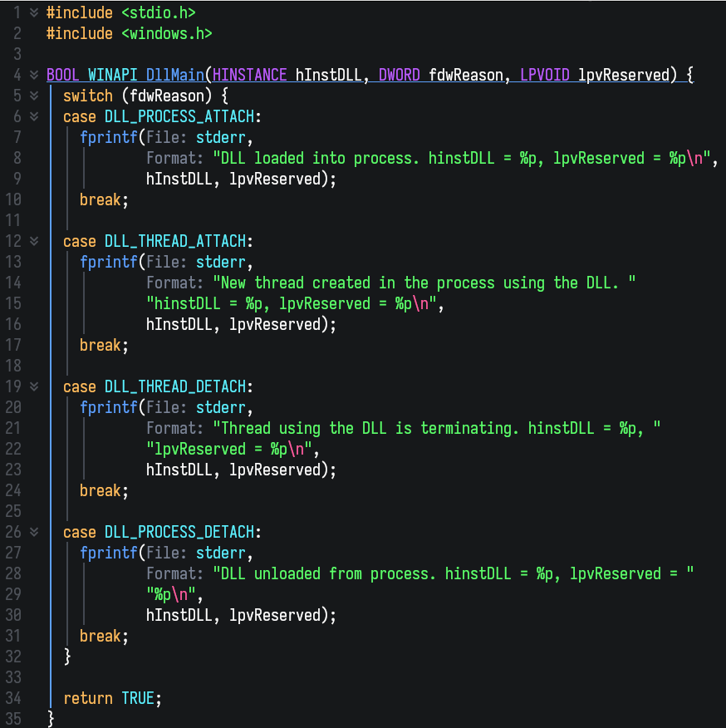Click line number 3 in gutter
This screenshot has height=728, width=726.
(17, 54)
